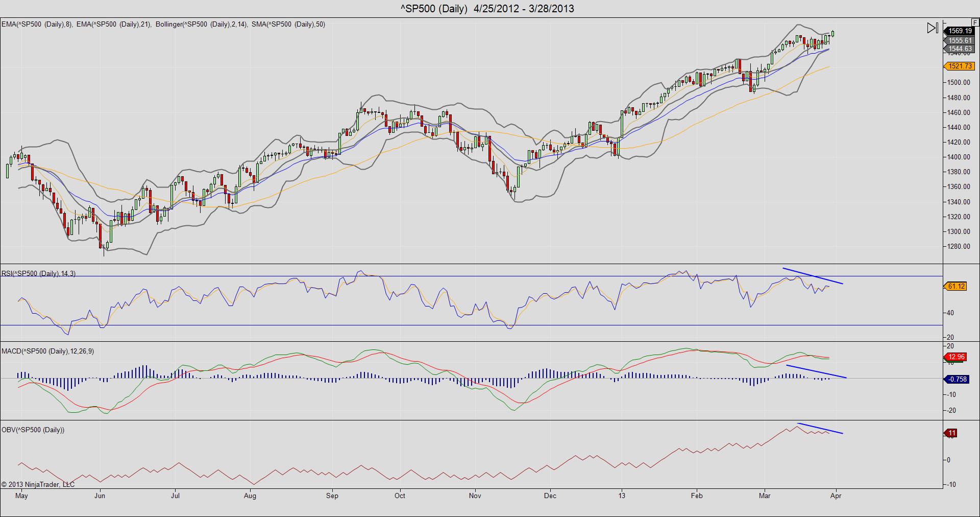This screenshot has height=517, width=980.
Task: Click the 20 label on RSI axis
Action: pos(950,337)
